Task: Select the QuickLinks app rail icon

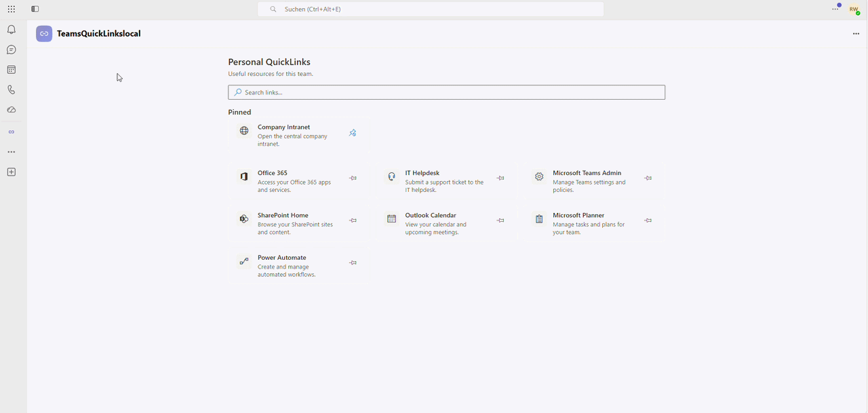Action: click(12, 132)
